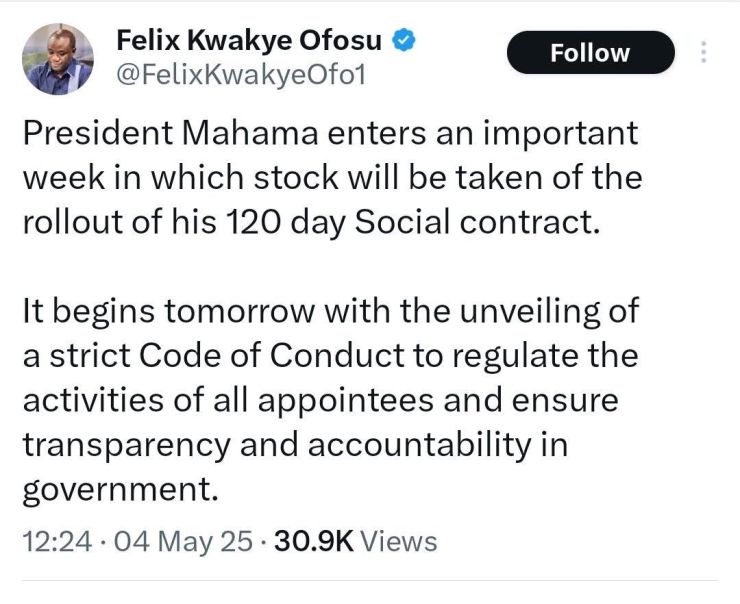Click the display name Felix Kwakye Ofosu
740x604 pixels.
coord(249,41)
